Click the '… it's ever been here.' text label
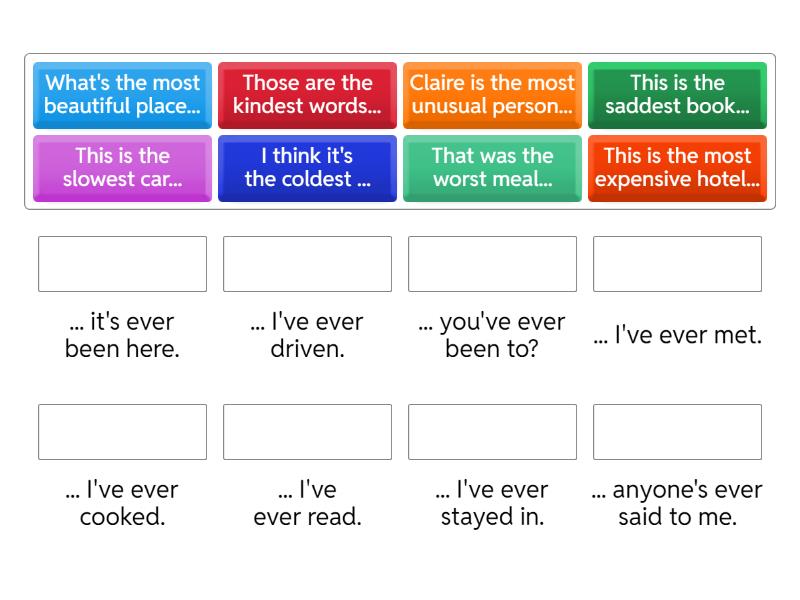Image resolution: width=800 pixels, height=600 pixels. [122, 336]
